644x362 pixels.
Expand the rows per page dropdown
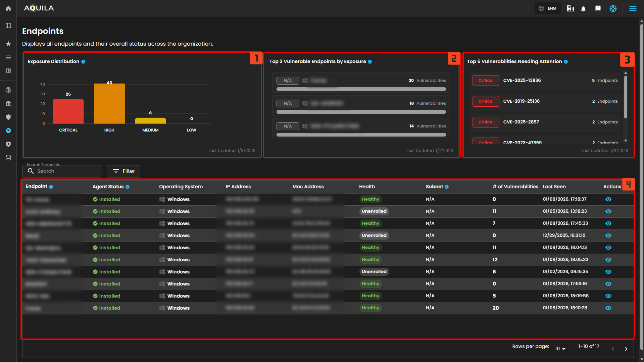560,349
